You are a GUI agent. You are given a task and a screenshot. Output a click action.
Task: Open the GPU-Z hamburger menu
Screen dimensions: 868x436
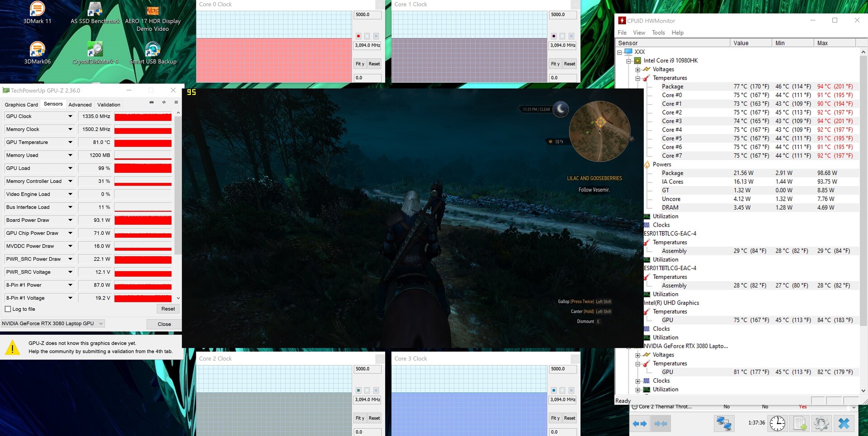[176, 103]
